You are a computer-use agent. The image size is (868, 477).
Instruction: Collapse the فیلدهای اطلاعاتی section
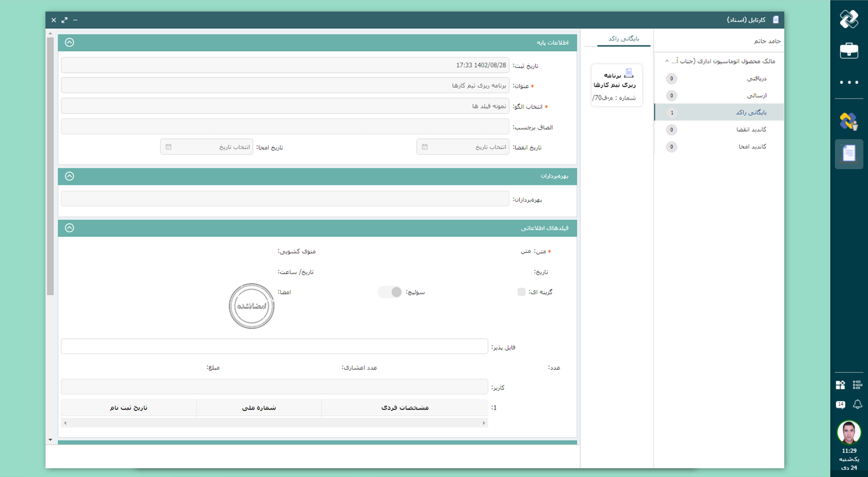(x=69, y=228)
